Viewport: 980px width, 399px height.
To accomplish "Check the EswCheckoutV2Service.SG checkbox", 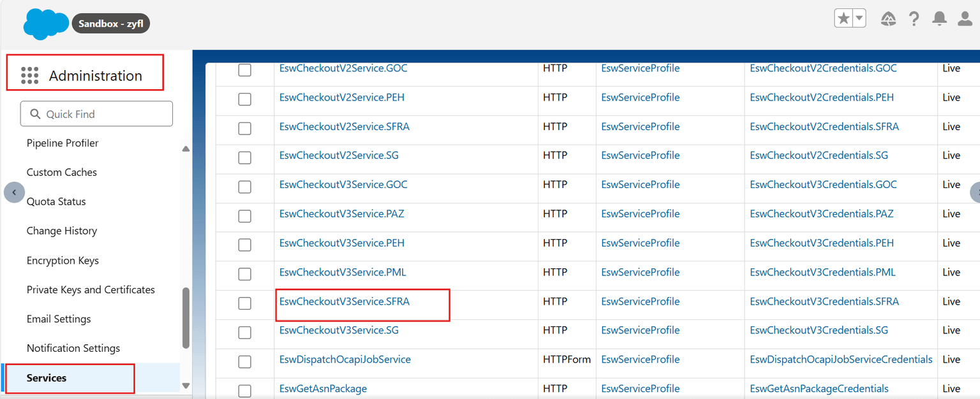I will pos(244,157).
